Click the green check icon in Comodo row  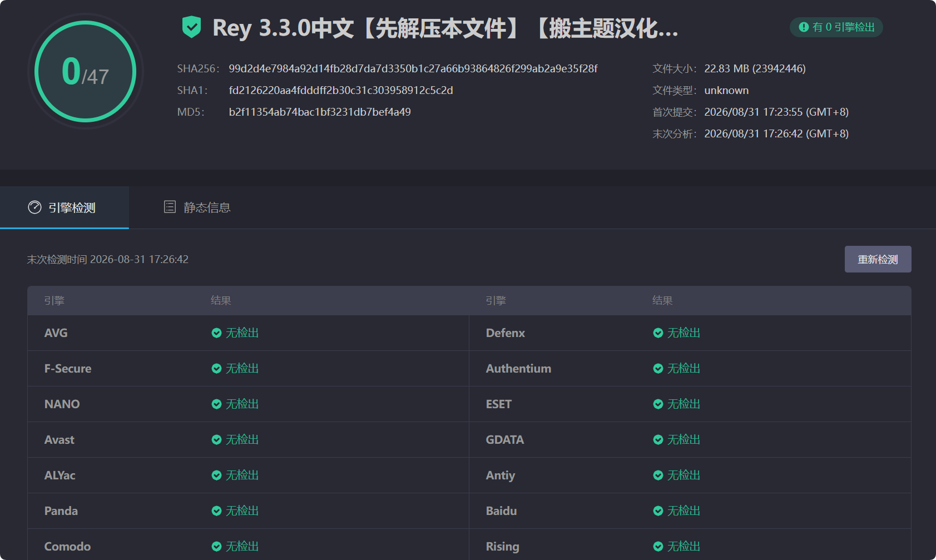pyautogui.click(x=216, y=547)
